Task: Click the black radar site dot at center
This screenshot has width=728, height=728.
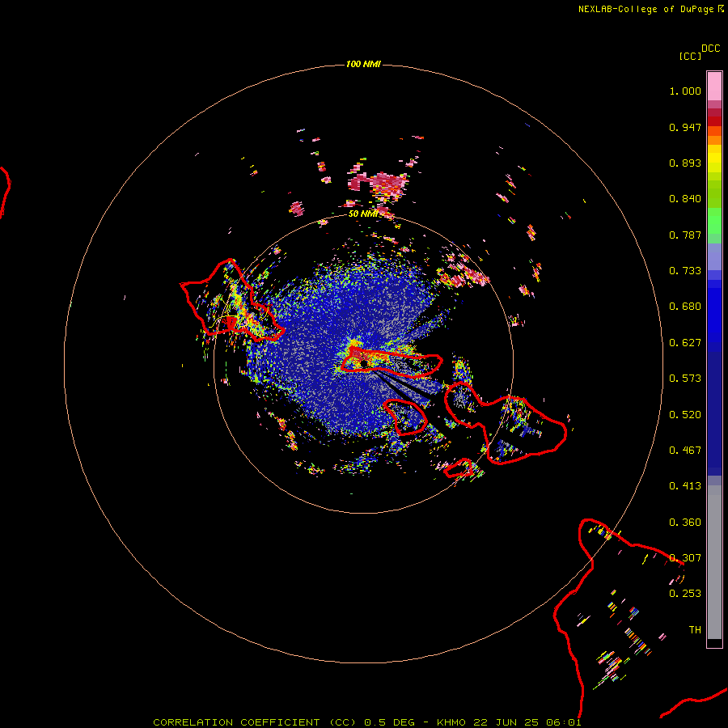Action: coord(364,364)
